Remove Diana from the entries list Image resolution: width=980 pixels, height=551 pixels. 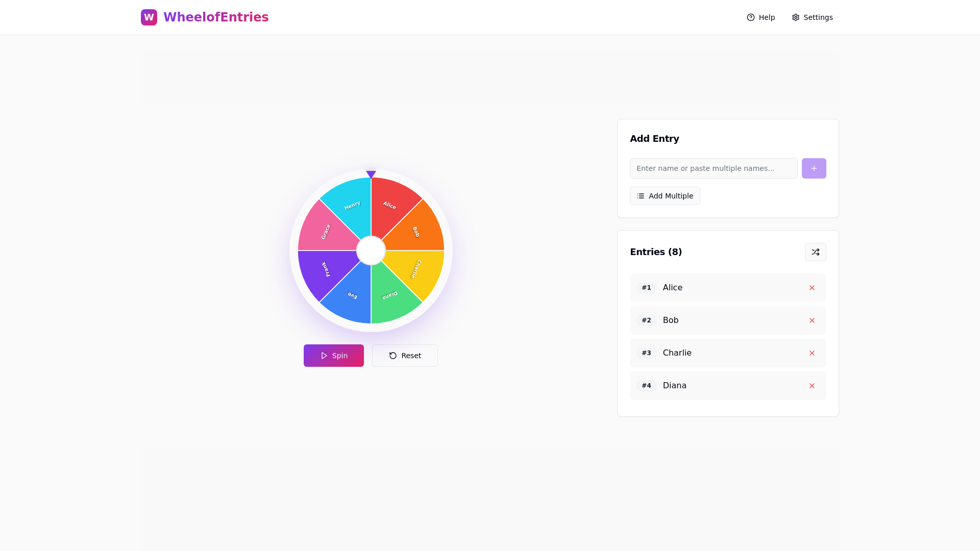812,386
